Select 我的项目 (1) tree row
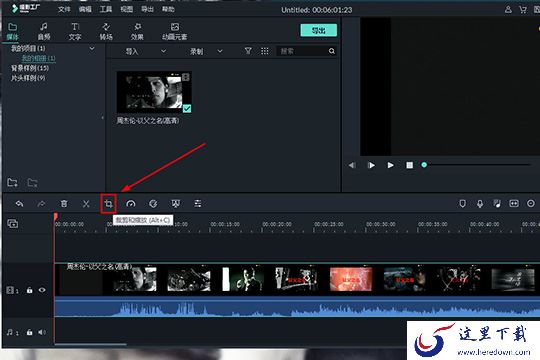Image resolution: width=540 pixels, height=360 pixels. (28, 48)
